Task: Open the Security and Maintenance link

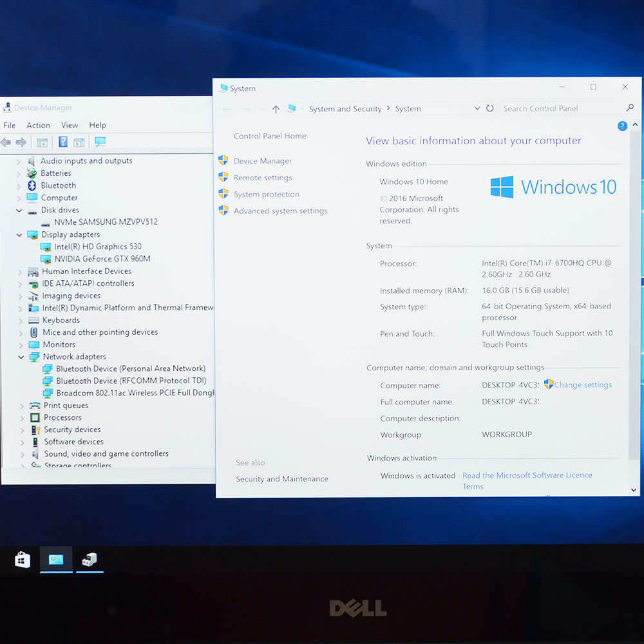Action: click(282, 479)
